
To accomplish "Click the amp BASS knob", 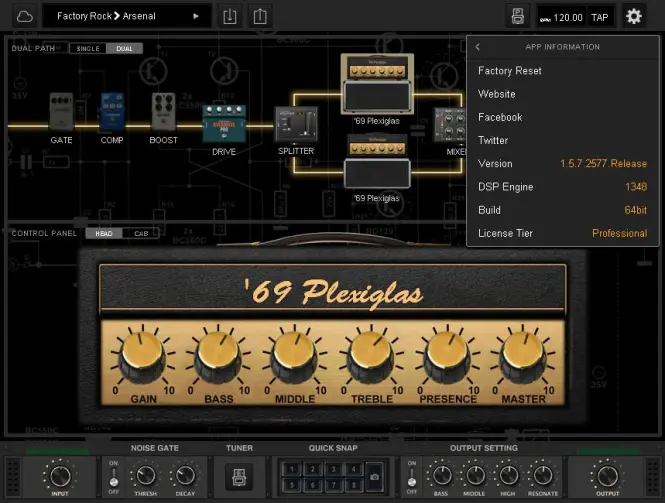I will (x=218, y=357).
